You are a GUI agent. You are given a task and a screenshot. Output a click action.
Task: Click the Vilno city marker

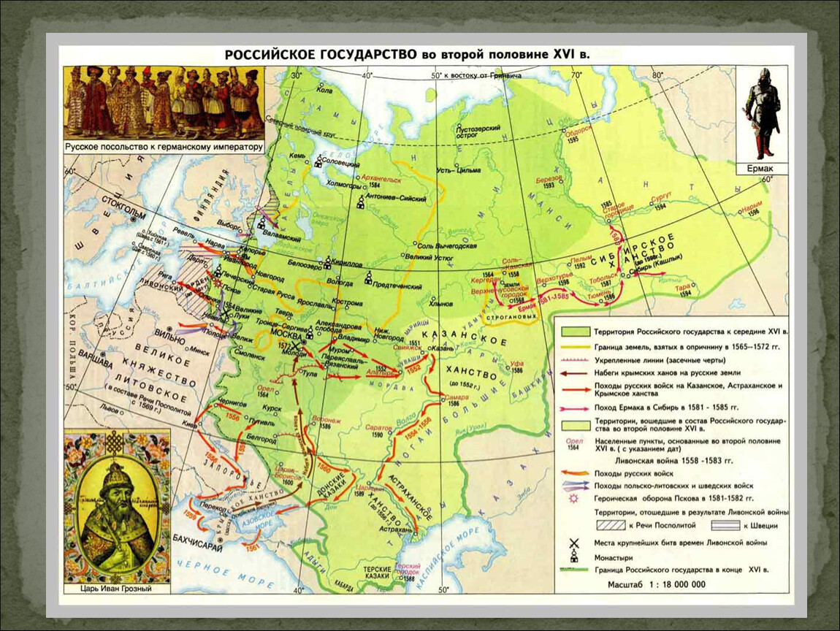pos(169,329)
